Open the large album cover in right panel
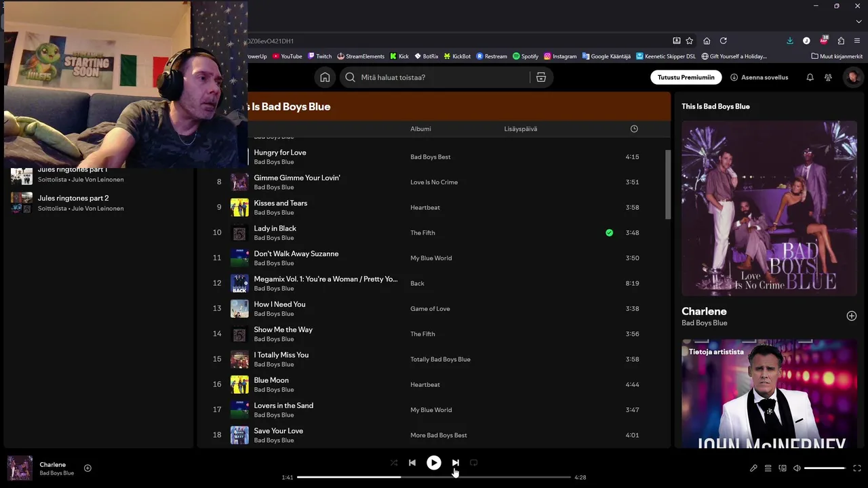The height and width of the screenshot is (488, 868). click(769, 208)
